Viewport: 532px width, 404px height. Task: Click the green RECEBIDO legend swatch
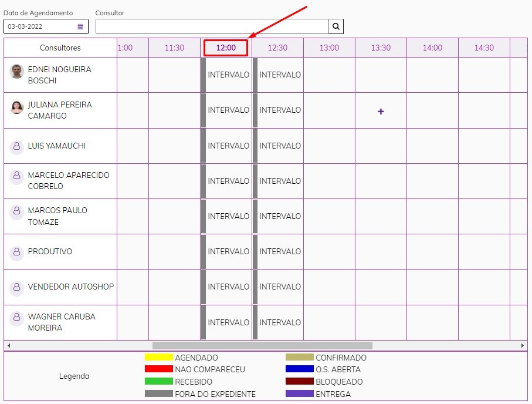point(159,381)
